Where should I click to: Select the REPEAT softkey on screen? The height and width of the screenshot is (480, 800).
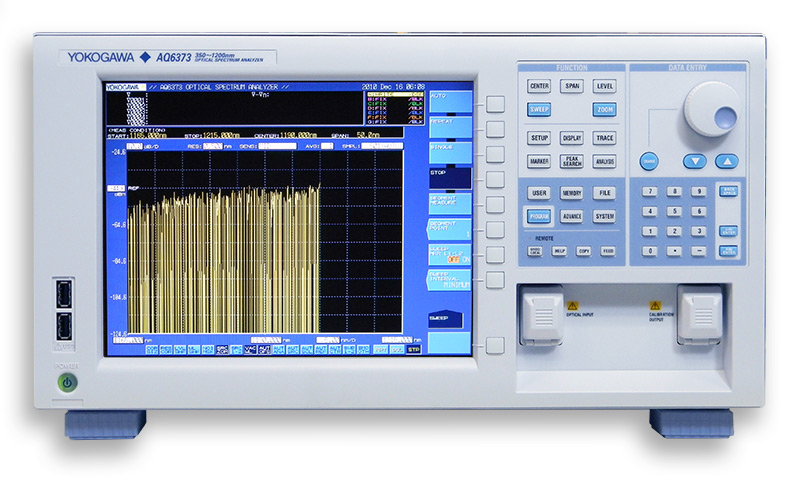tap(451, 128)
